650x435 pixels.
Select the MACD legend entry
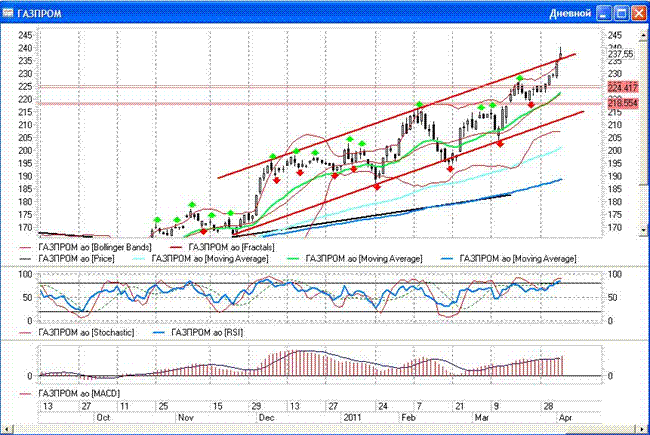(70, 393)
